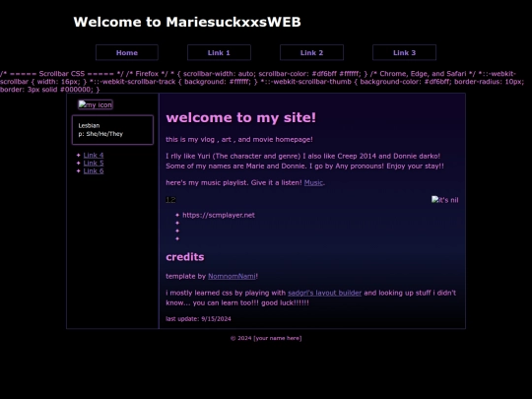Open the Music playlist link

[x=313, y=182]
